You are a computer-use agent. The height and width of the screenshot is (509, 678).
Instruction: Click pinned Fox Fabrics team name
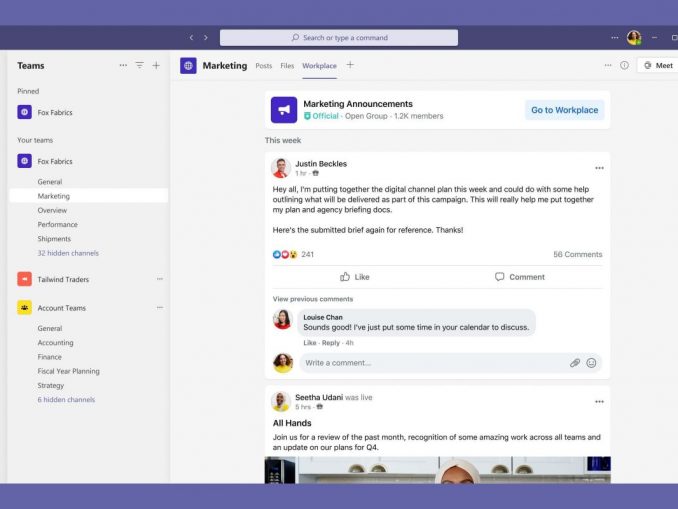[x=54, y=112]
